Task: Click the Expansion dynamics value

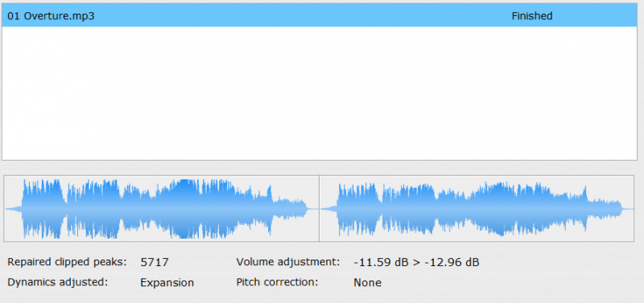Action: pyautogui.click(x=167, y=282)
